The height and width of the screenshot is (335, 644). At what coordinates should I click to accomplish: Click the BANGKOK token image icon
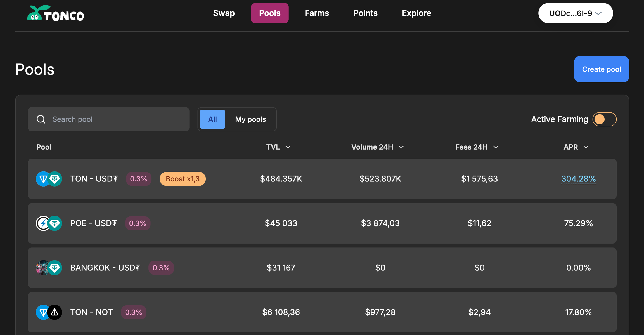click(x=42, y=268)
